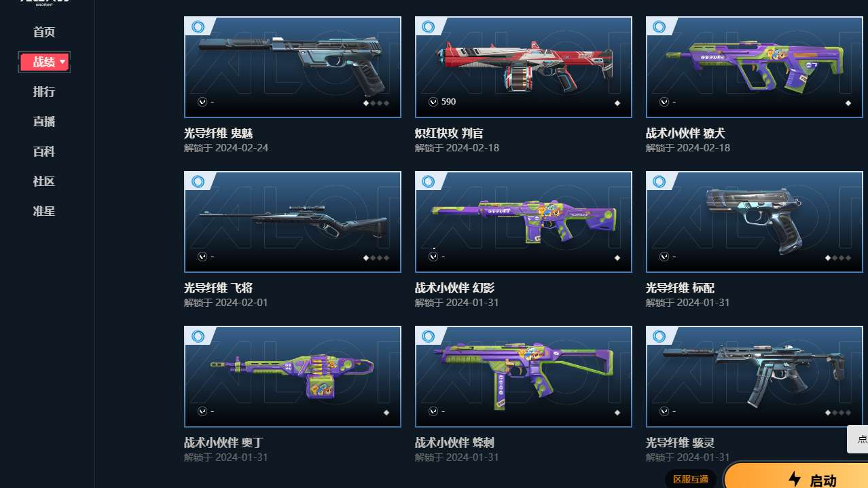Click the VP currency icon beside 590
The height and width of the screenshot is (488, 868).
point(433,102)
